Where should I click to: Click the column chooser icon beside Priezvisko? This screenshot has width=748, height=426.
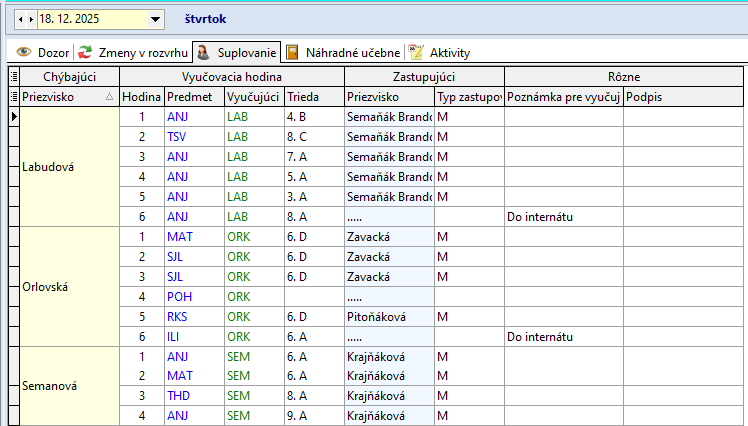pyautogui.click(x=14, y=97)
